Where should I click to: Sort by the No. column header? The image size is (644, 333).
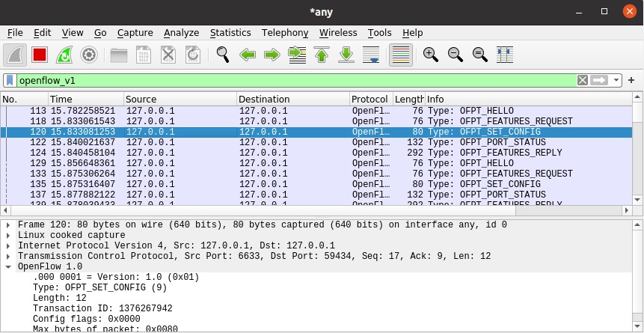(24, 99)
